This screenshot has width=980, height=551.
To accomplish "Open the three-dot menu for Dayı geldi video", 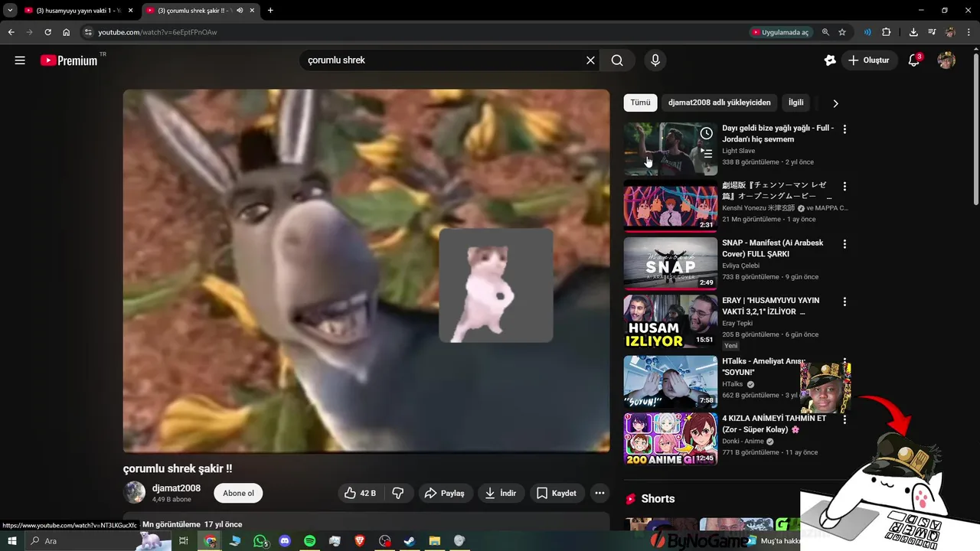I will (x=844, y=129).
